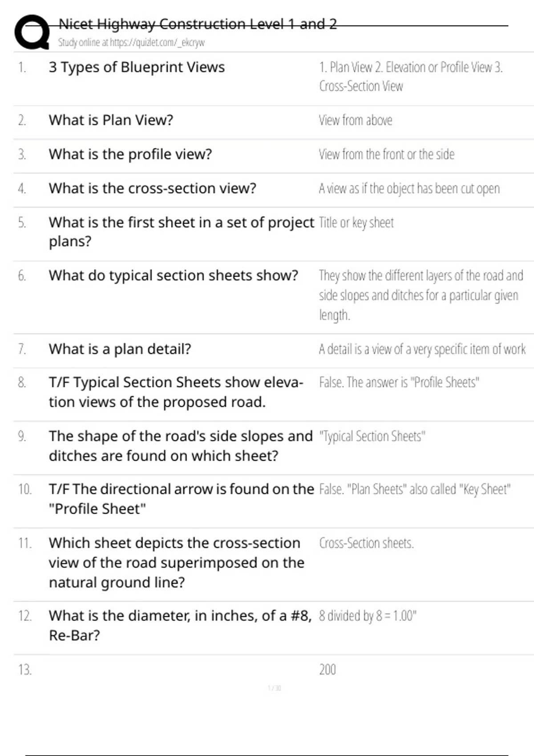Open the quizlet.com study link
The image size is (534, 756).
tap(131, 43)
